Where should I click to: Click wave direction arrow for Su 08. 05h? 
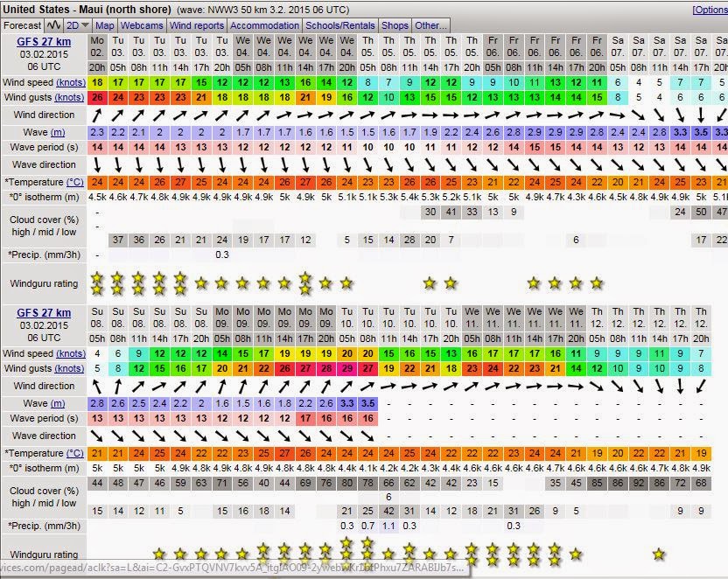point(97,436)
